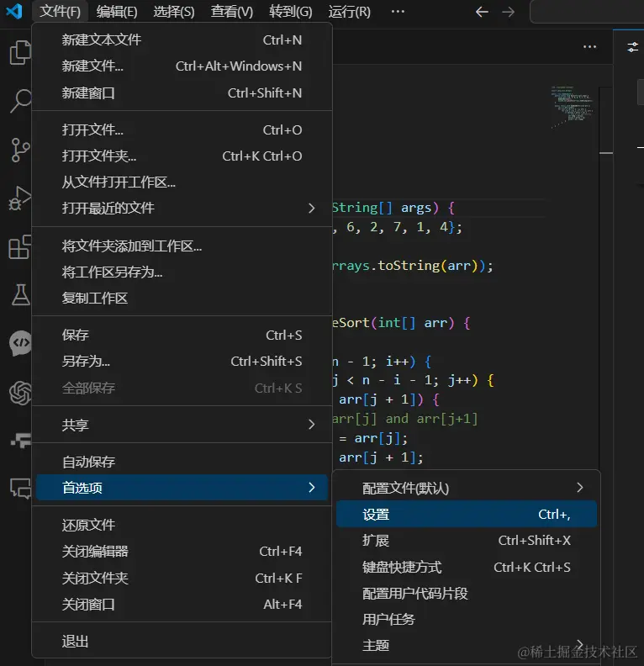Choose 保存 menu entry
Viewport: 644px width, 666px height.
click(182, 336)
